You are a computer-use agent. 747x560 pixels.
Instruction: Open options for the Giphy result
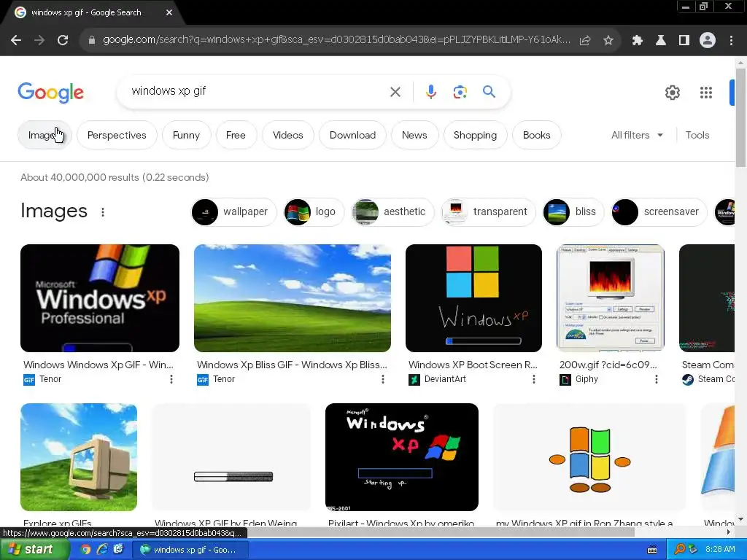656,379
